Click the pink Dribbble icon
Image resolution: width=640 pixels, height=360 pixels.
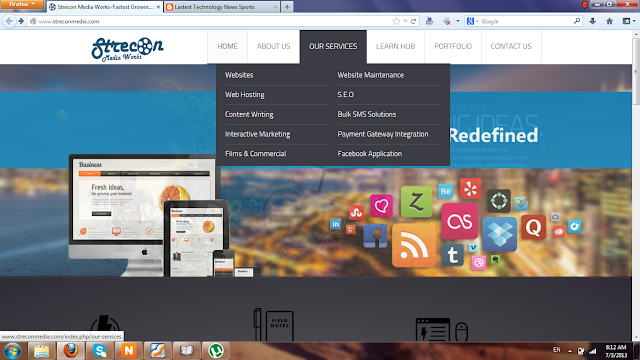479,262
